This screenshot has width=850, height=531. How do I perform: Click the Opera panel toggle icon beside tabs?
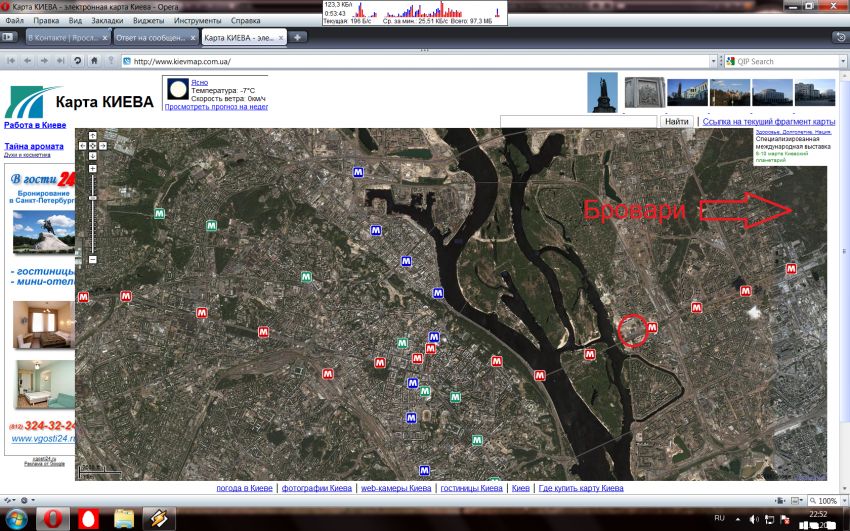pyautogui.click(x=8, y=37)
